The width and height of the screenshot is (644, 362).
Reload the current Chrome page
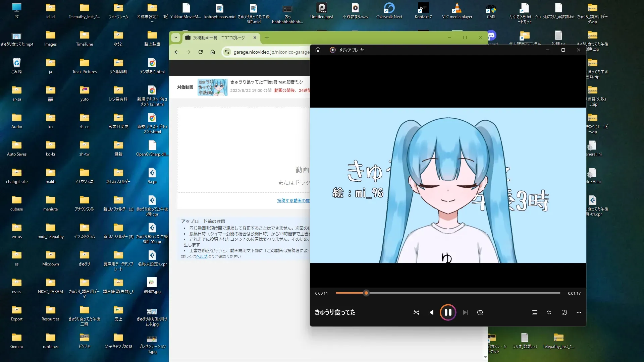(x=201, y=52)
